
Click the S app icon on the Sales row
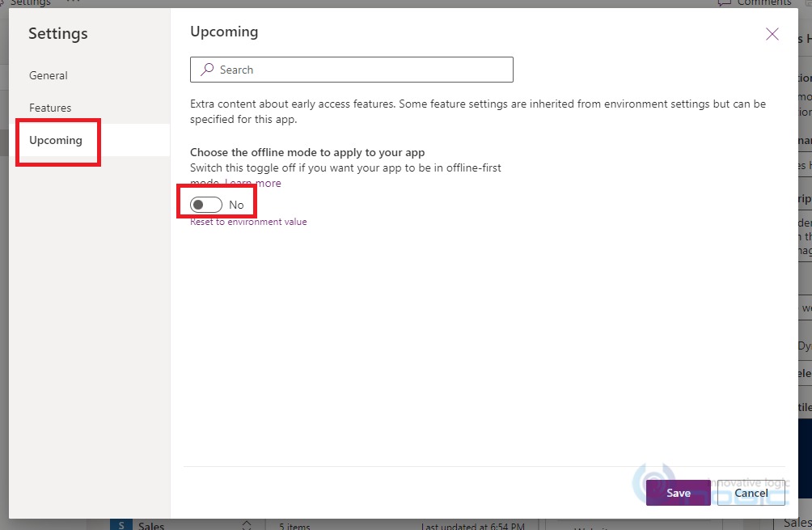120,525
